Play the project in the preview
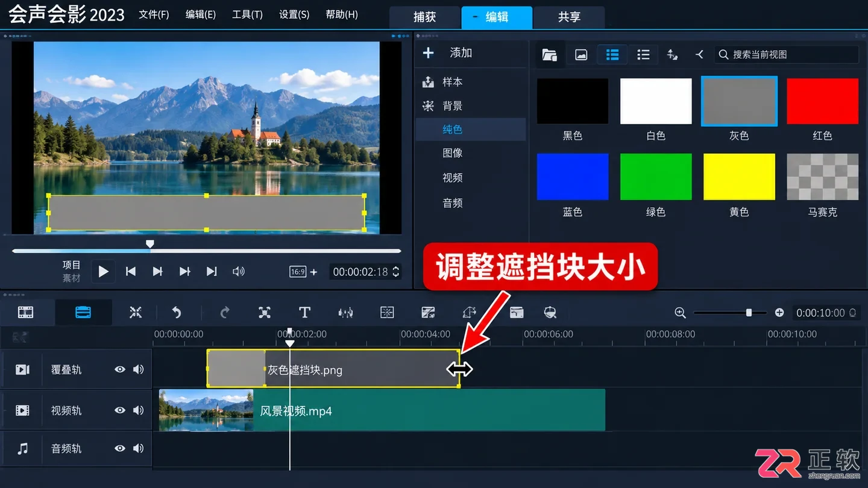Screen dimensions: 868x488 [x=103, y=272]
